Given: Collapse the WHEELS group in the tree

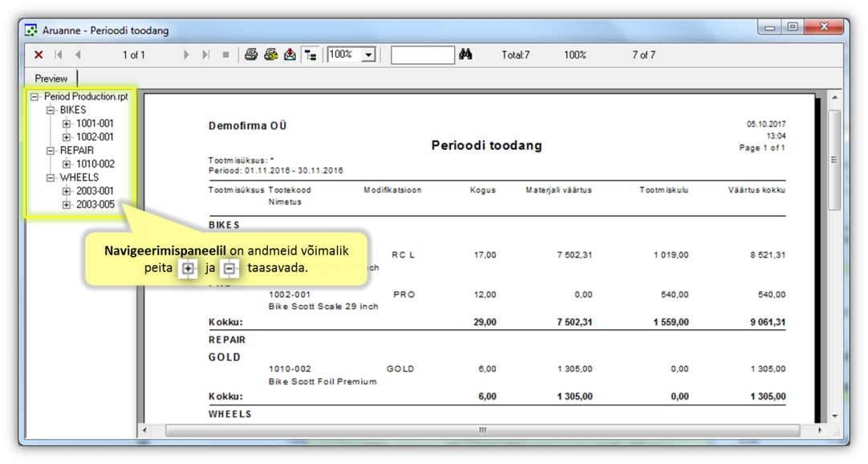Looking at the screenshot, I should (51, 177).
